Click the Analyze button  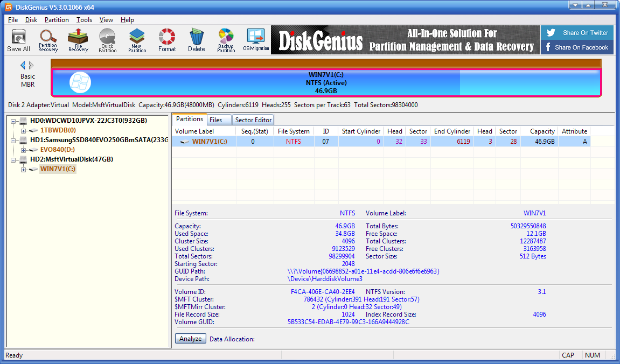pos(190,338)
